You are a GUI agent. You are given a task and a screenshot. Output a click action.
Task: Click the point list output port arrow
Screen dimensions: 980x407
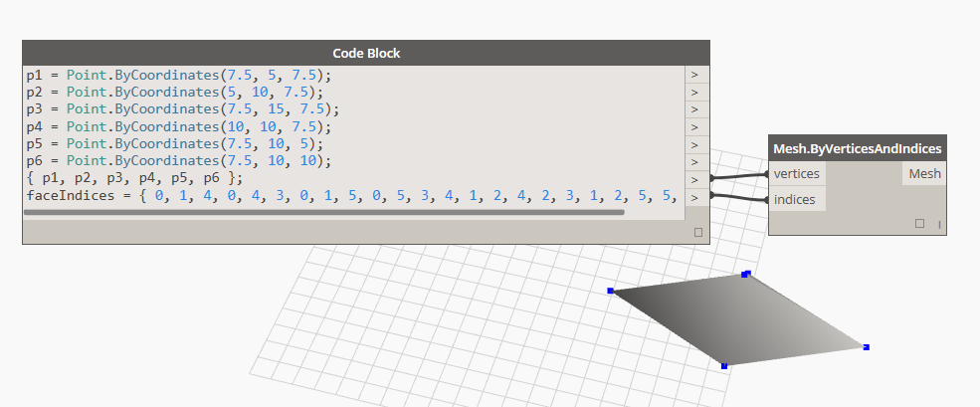[696, 180]
